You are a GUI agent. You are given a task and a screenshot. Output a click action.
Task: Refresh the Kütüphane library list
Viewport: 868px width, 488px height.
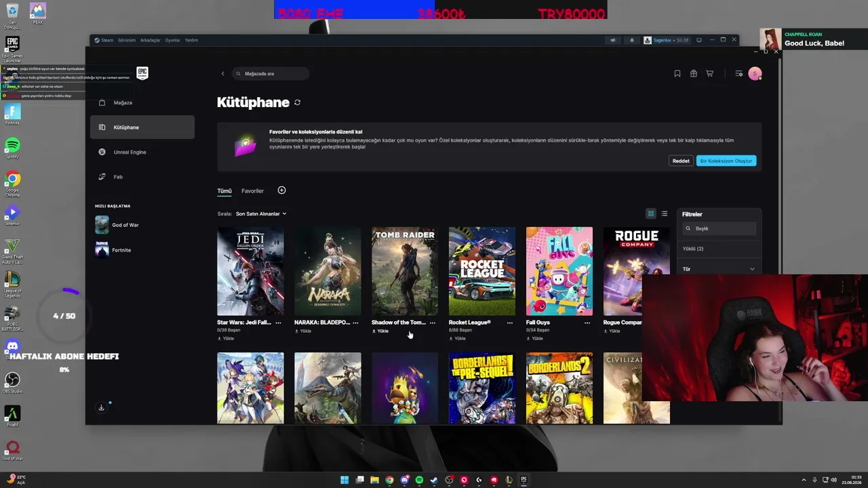297,102
